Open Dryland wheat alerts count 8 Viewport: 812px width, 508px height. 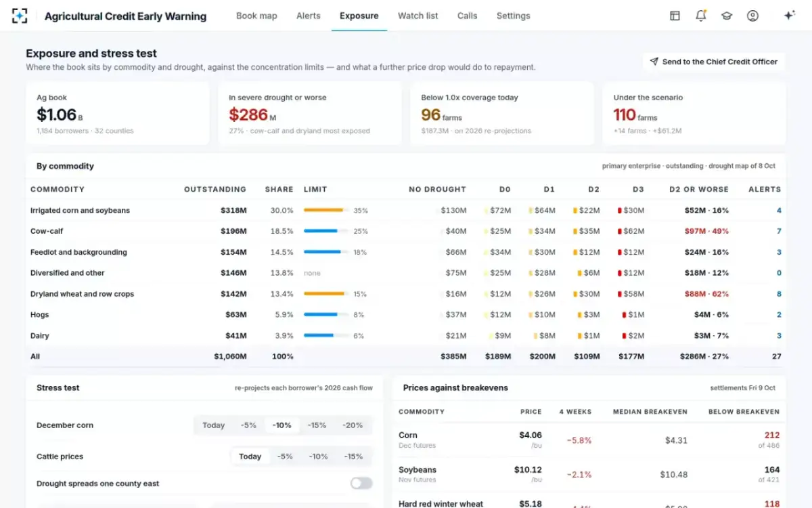[x=779, y=294]
